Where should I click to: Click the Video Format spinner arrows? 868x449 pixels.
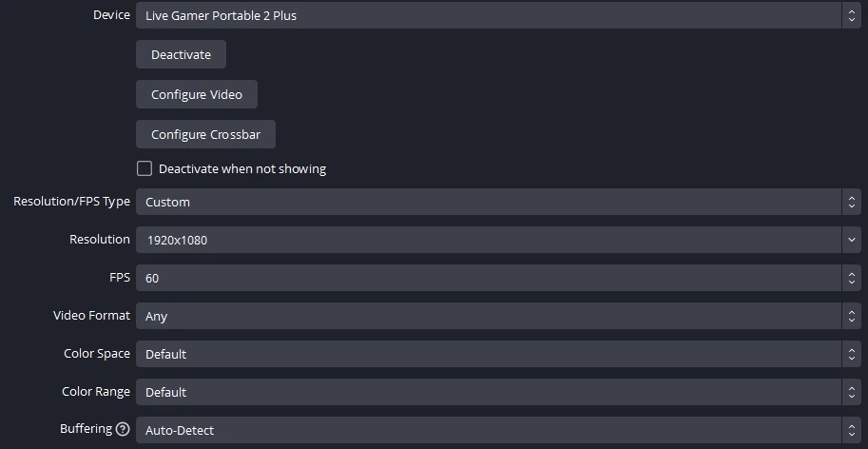point(851,316)
